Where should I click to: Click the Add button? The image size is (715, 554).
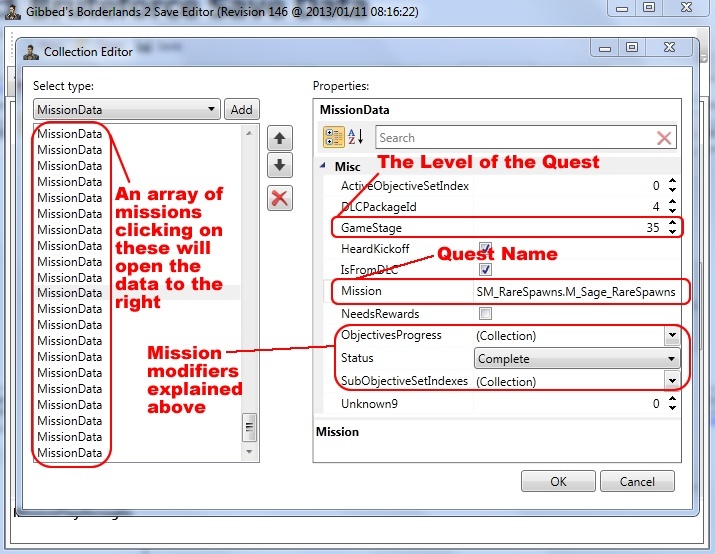242,109
